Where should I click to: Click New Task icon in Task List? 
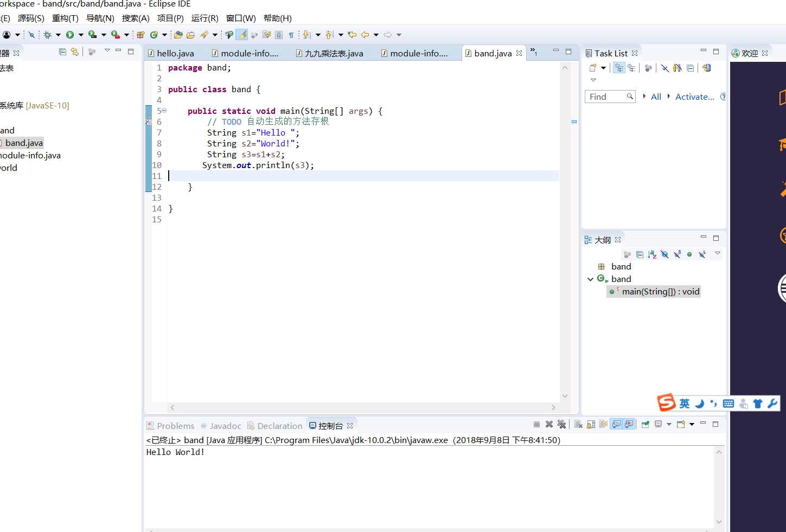click(593, 68)
